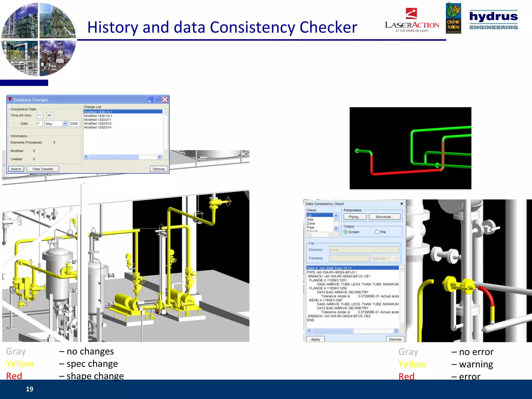This screenshot has width=532, height=399.
Task: Click the Clear Drawlist button
Action: pos(43,169)
